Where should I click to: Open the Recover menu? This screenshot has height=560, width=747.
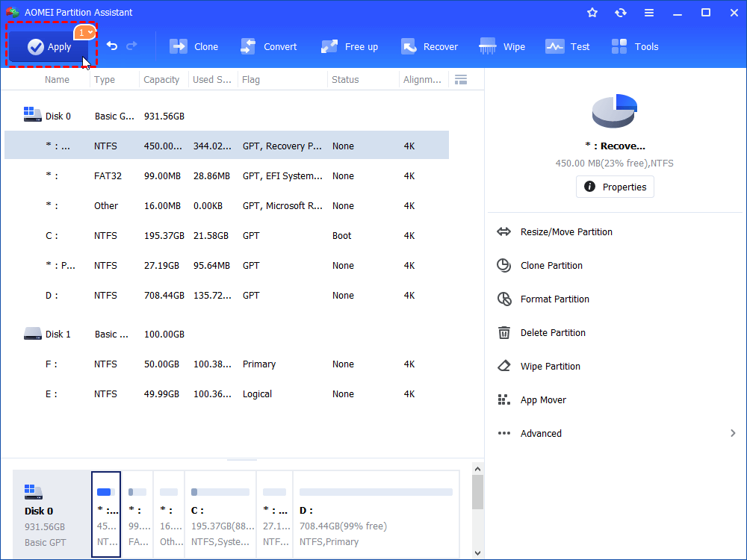(x=429, y=46)
